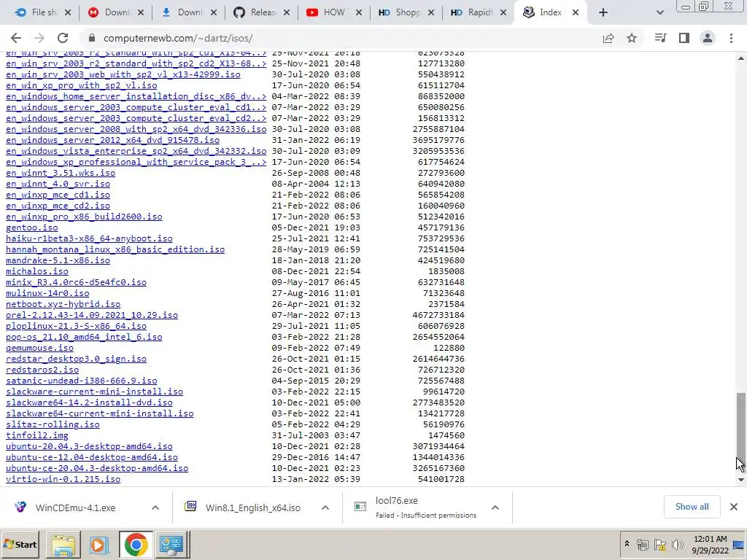Open Windows Media Player from the taskbar
The image size is (747, 560).
click(99, 544)
